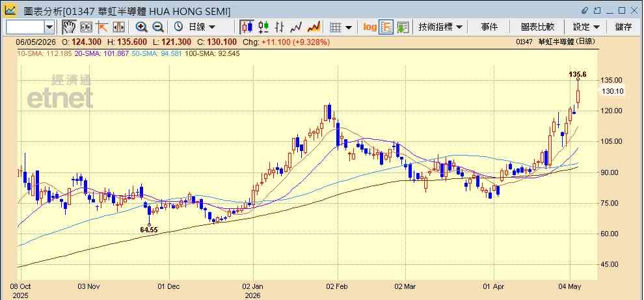
Task: Click into the stock code input field
Action: click(25, 27)
